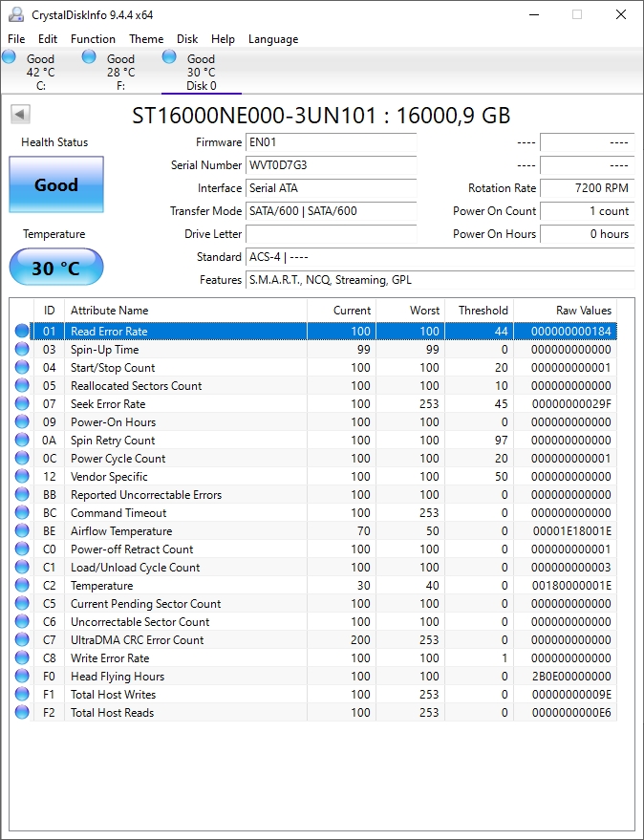This screenshot has height=840, width=644.
Task: Click the Serial Number field
Action: click(331, 165)
